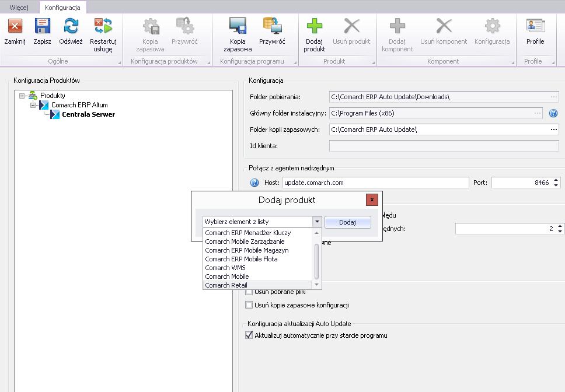Image resolution: width=565 pixels, height=392 pixels.
Task: Expand Konfiguracja produktów group launcher
Action: (208, 63)
